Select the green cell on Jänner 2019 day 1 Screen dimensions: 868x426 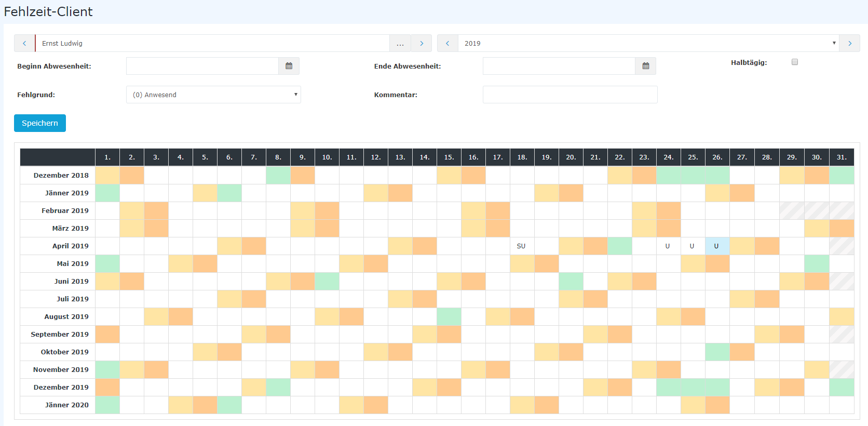point(107,193)
